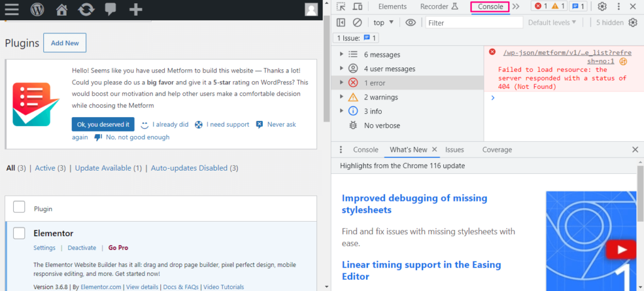Click the red error circle icon in log
The width and height of the screenshot is (644, 291).
(x=492, y=52)
